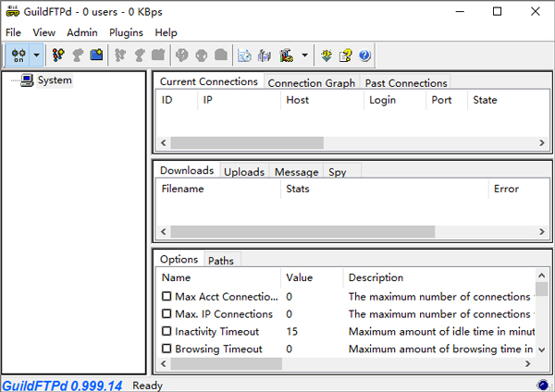Switch to the Connection Graph tab
Viewport: 555px width, 392px height.
click(311, 82)
